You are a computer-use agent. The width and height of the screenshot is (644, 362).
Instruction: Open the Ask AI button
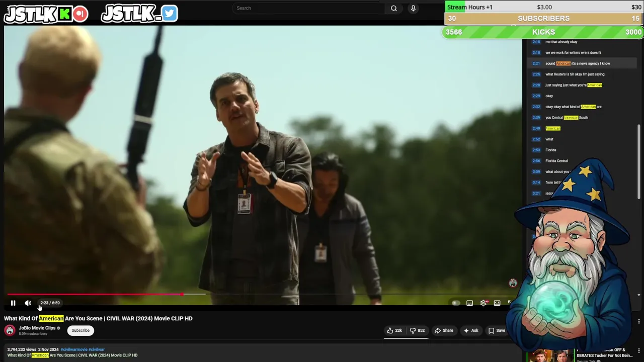click(471, 330)
